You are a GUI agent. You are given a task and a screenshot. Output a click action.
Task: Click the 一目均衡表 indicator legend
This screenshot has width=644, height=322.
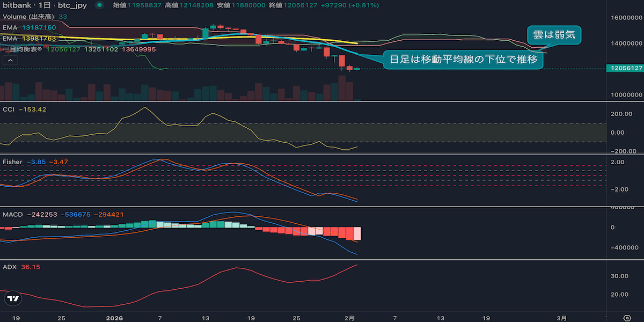pos(25,49)
